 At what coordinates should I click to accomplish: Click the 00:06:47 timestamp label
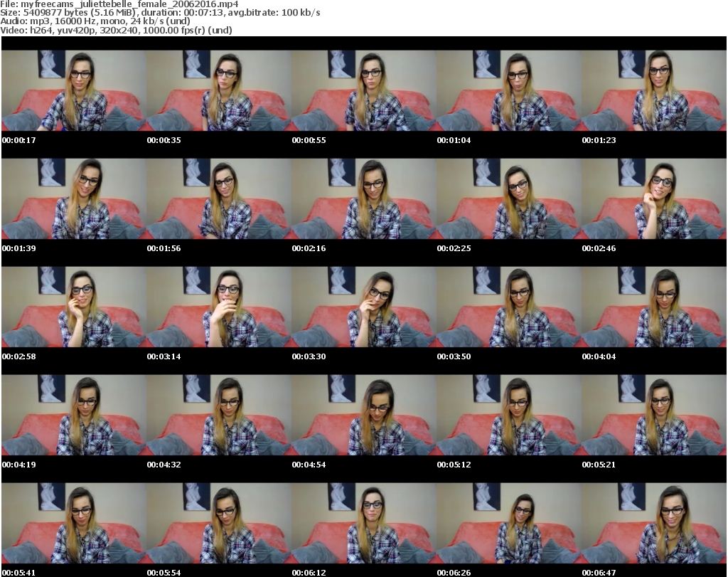[x=599, y=573]
